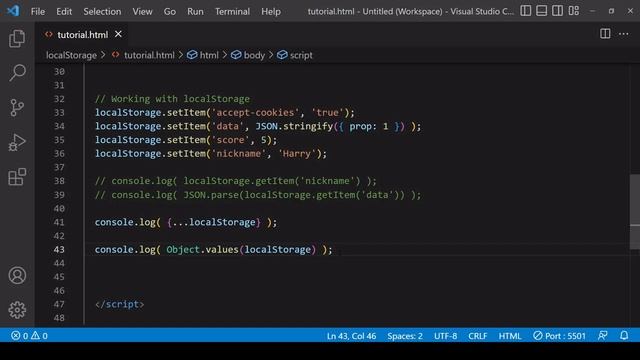Viewport: 640px width, 360px height.
Task: Toggle the primary side bar layout icon
Action: coord(526,11)
